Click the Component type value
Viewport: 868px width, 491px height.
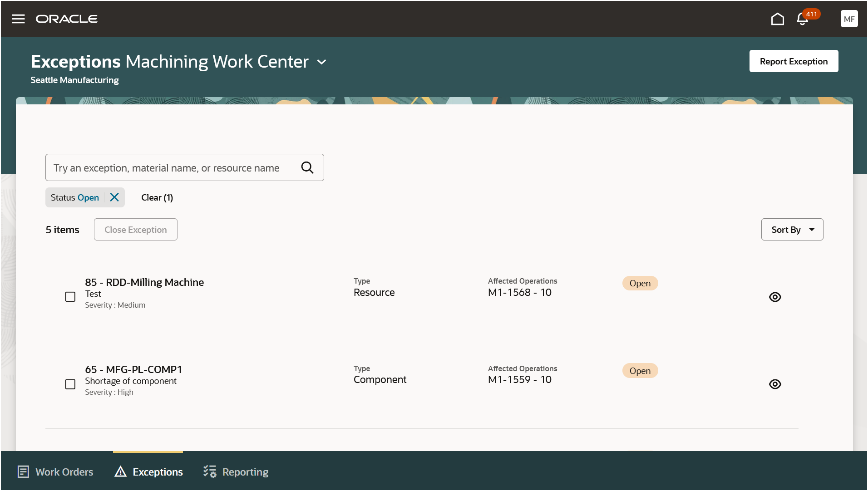pos(380,380)
